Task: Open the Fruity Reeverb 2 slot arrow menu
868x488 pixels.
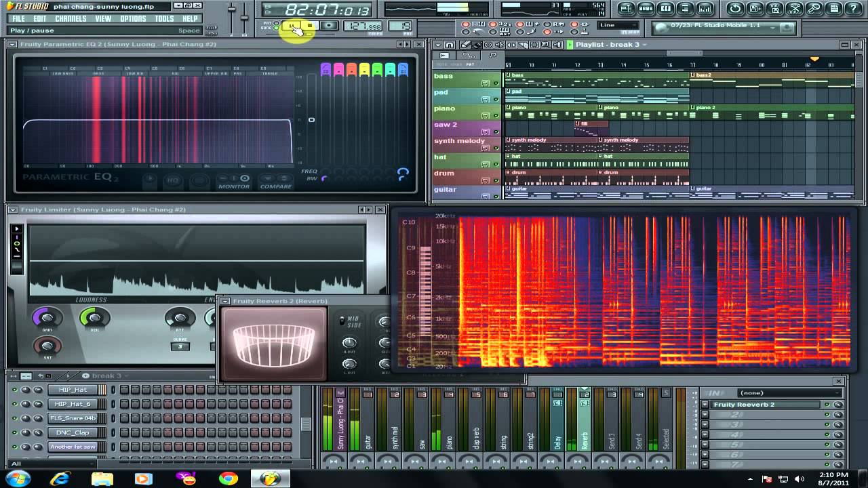Action: pos(705,405)
